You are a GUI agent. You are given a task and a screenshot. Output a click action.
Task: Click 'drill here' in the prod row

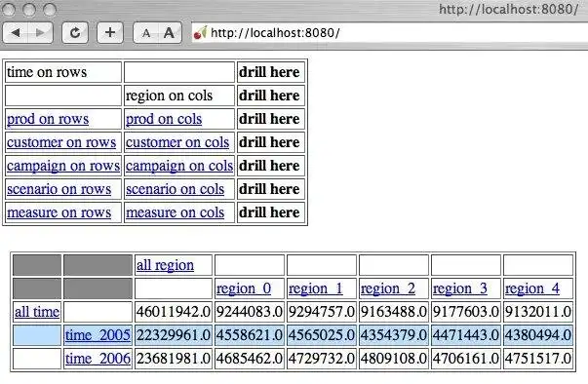269,119
